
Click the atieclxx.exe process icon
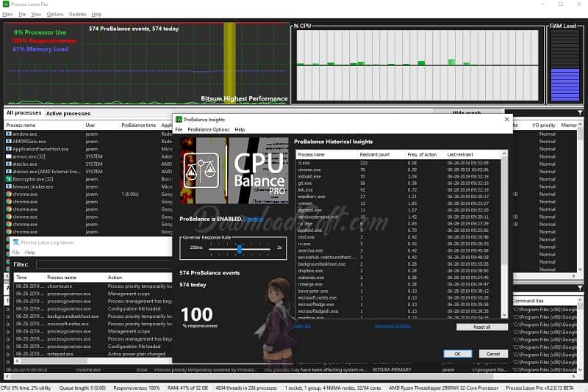coord(9,164)
